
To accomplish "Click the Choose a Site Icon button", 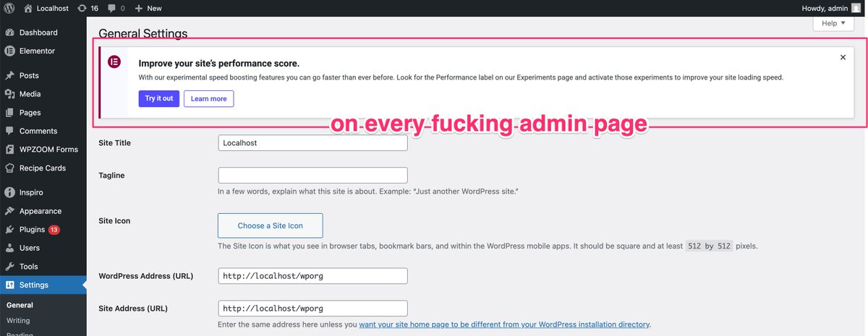I will pos(270,225).
